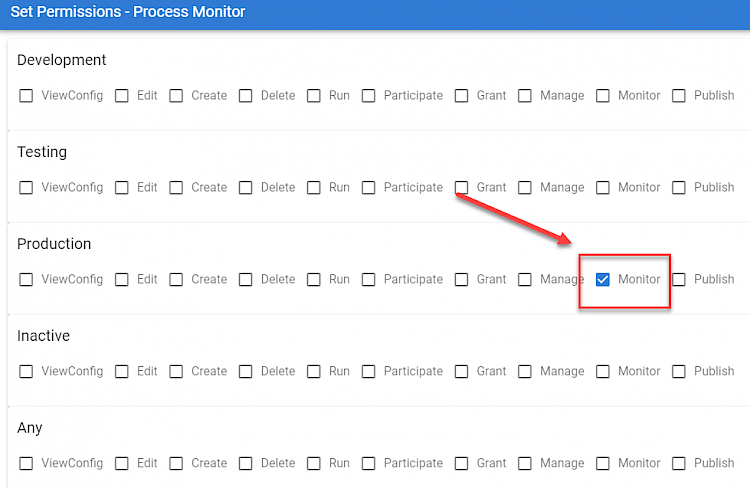The image size is (750, 488).
Task: Enable Monitor under Testing
Action: pos(603,188)
